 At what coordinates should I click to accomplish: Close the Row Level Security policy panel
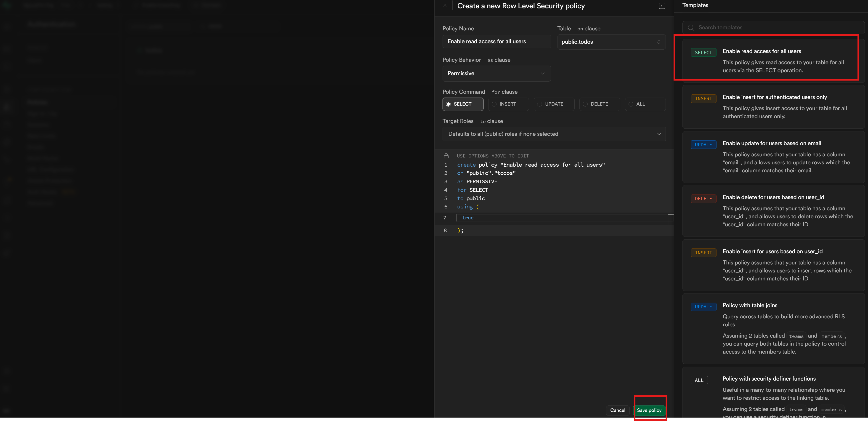coord(445,5)
